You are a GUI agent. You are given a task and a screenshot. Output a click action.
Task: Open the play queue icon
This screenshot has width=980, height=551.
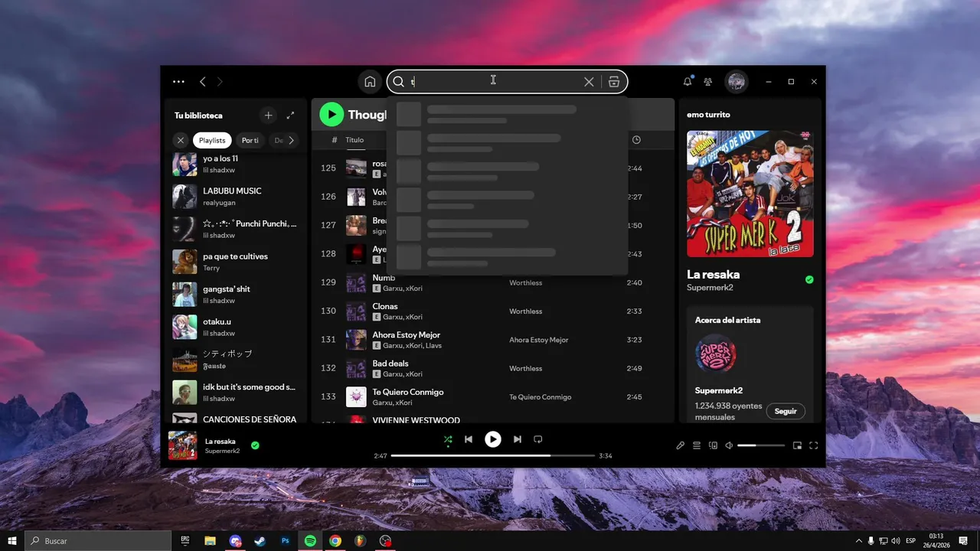(x=697, y=445)
